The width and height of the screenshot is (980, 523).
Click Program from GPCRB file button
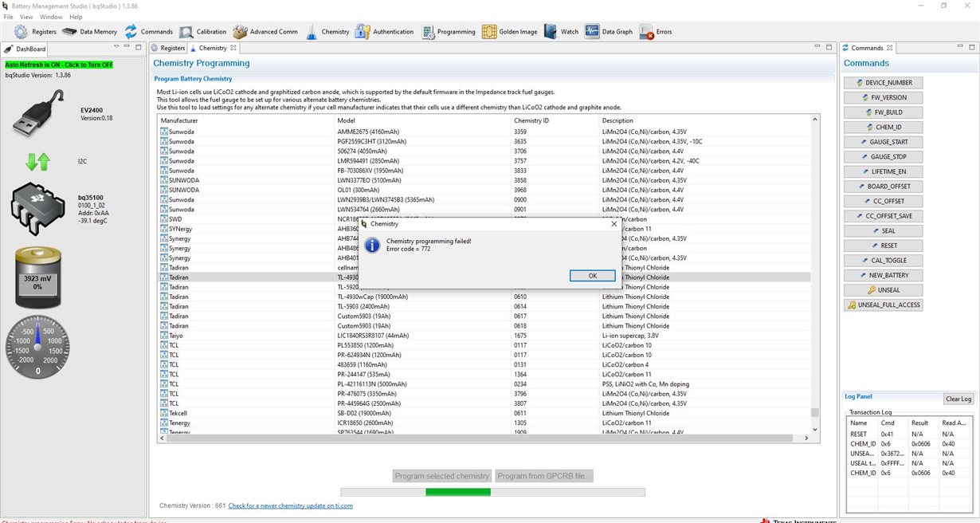(545, 476)
